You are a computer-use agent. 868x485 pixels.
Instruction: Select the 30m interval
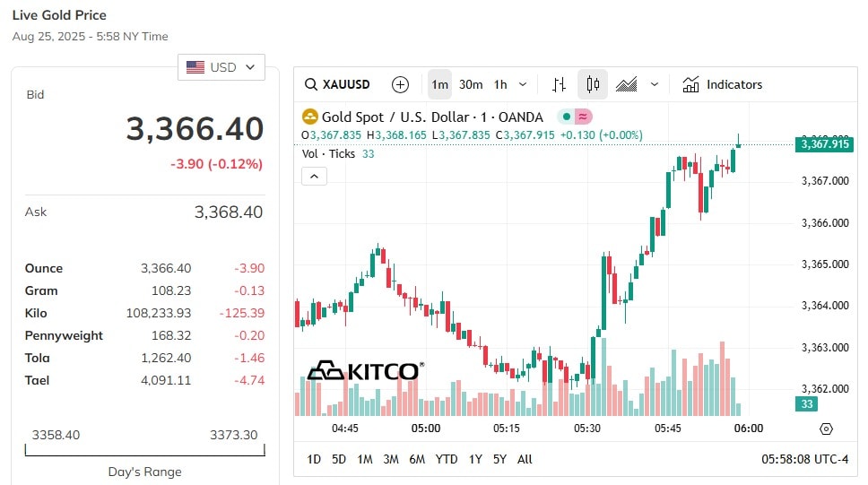[471, 84]
